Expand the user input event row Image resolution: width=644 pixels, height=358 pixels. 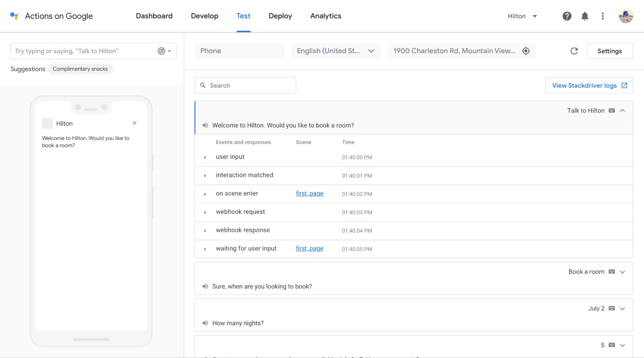point(205,157)
